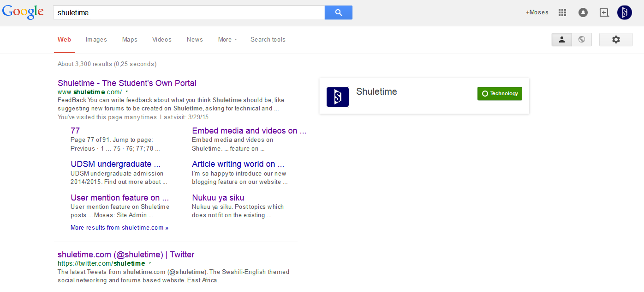Viewport: 644px width, 292px height.
Task: Open Embed media and videos sitelink
Action: click(249, 131)
